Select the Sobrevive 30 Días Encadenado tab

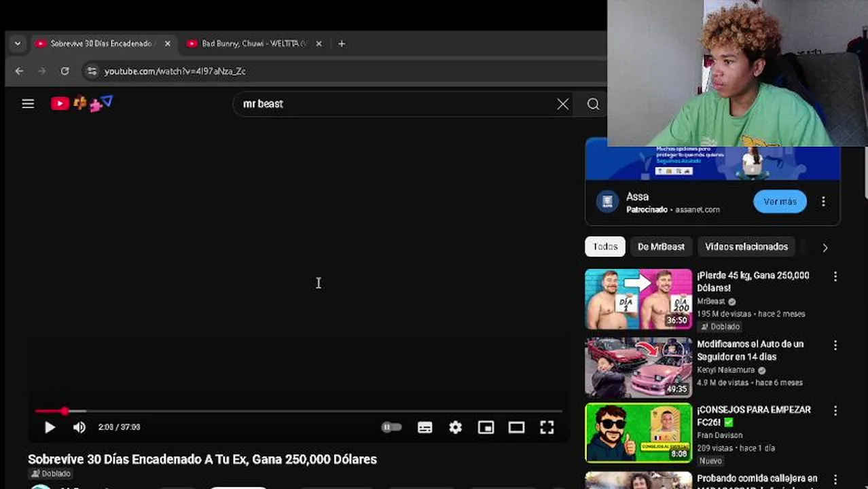102,43
